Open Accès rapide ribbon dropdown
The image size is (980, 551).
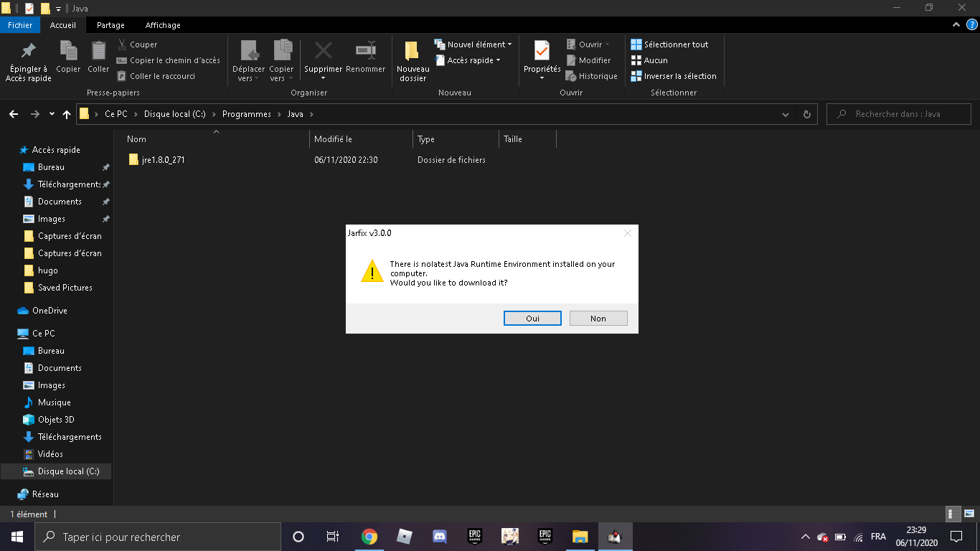468,60
